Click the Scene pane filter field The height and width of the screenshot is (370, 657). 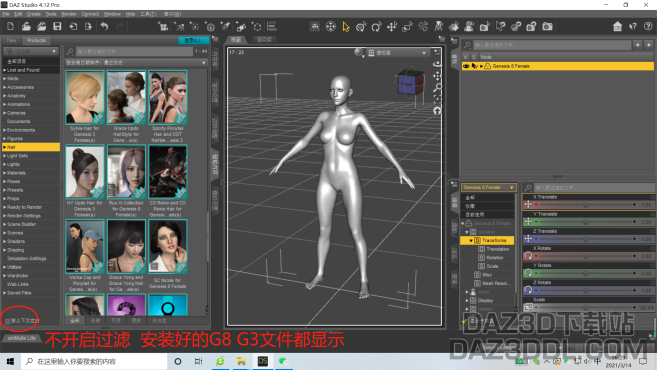551,44
